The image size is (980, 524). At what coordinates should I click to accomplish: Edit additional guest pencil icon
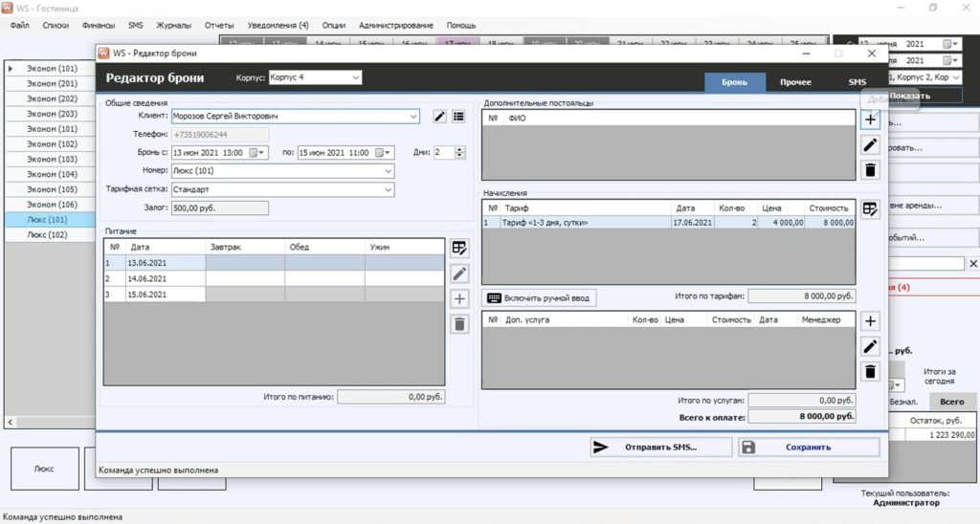click(870, 145)
